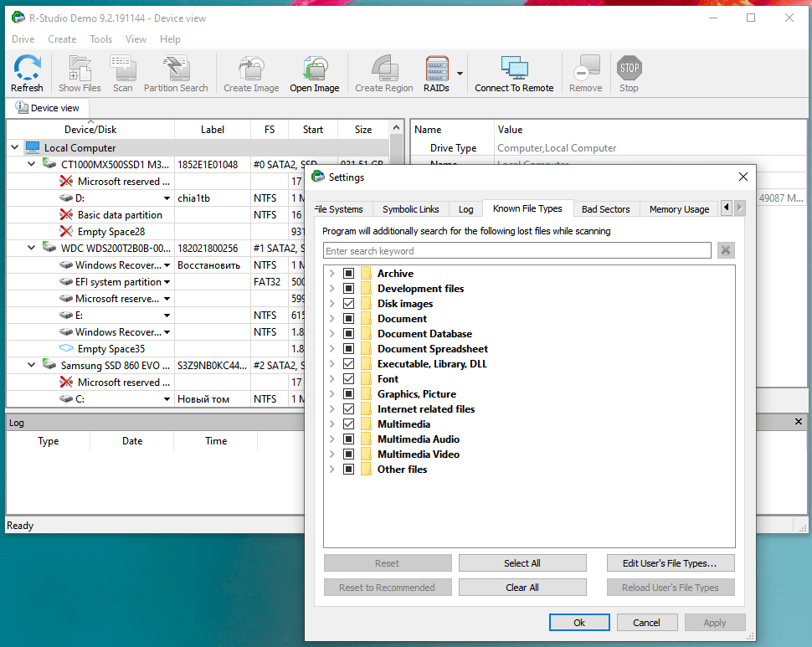
Task: Uncheck Executable, Library, DLL checkbox
Action: click(x=348, y=364)
